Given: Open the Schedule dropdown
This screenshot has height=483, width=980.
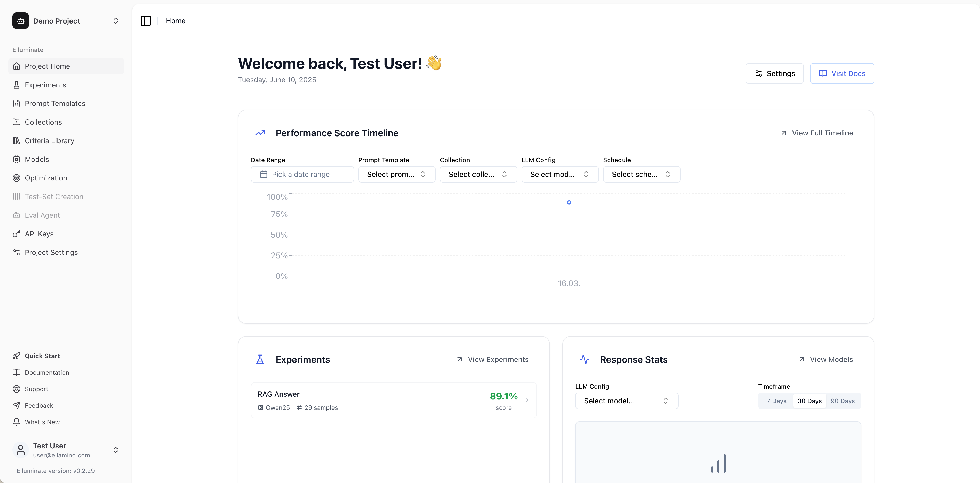Looking at the screenshot, I should coord(641,175).
